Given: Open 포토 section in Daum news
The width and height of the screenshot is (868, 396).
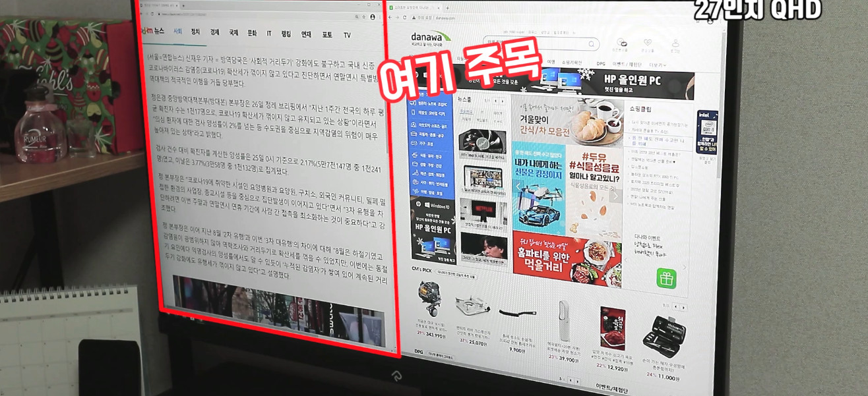Looking at the screenshot, I should (x=327, y=35).
